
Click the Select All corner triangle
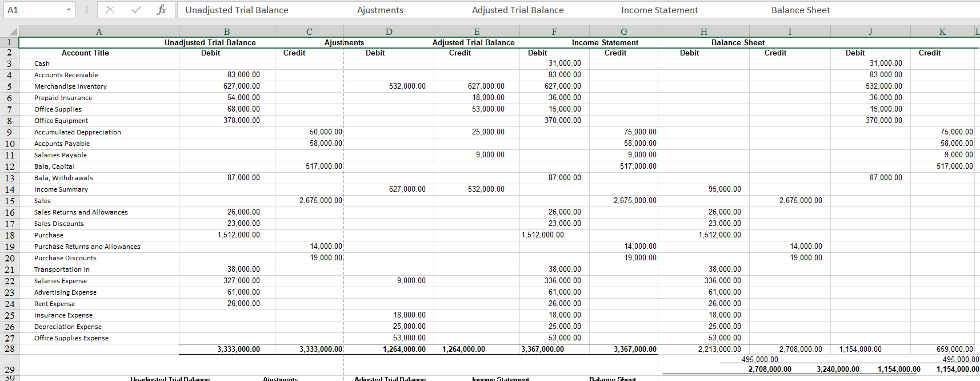pos(13,31)
